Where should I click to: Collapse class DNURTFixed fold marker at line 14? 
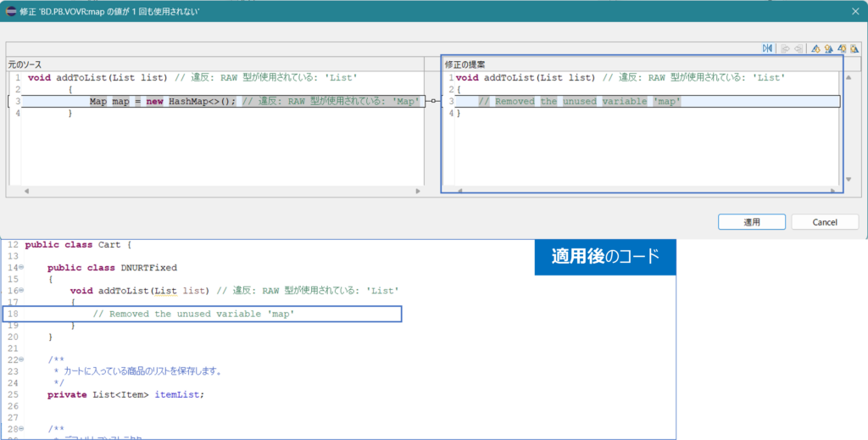click(x=21, y=268)
